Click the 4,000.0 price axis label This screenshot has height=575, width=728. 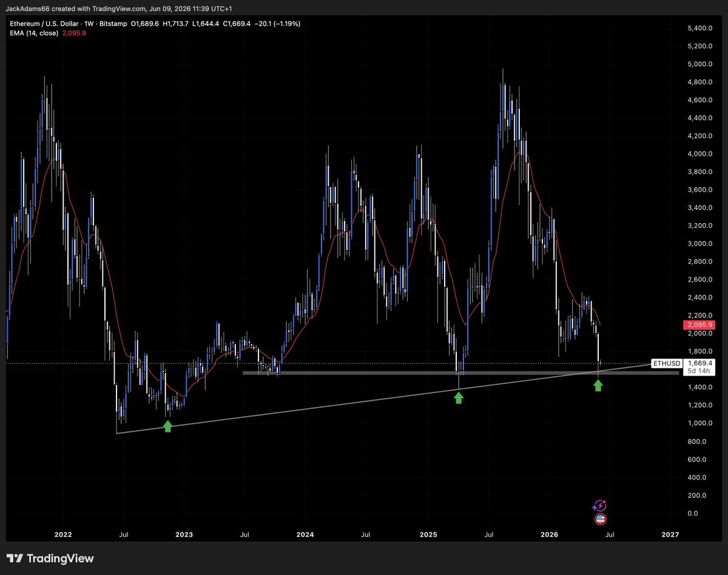pyautogui.click(x=700, y=154)
